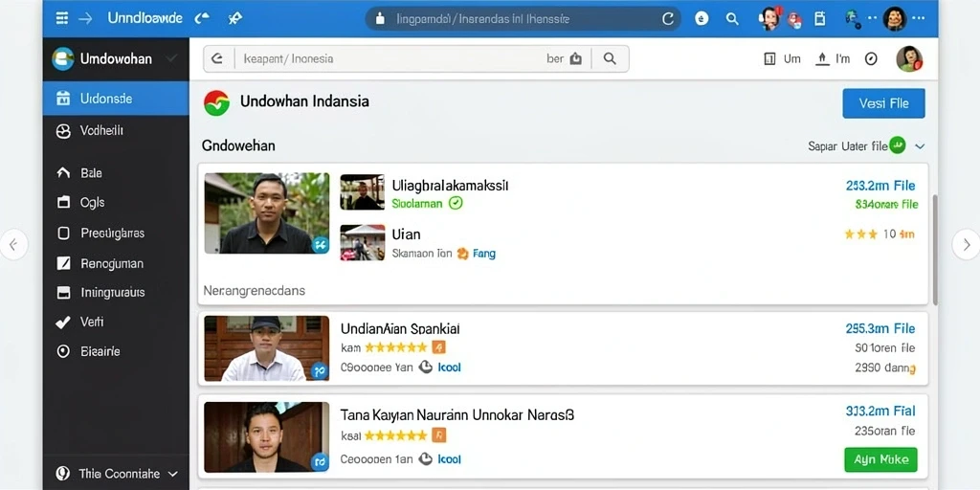The height and width of the screenshot is (490, 980).
Task: Click the green badge beside Sapiar Uater file
Action: click(898, 145)
